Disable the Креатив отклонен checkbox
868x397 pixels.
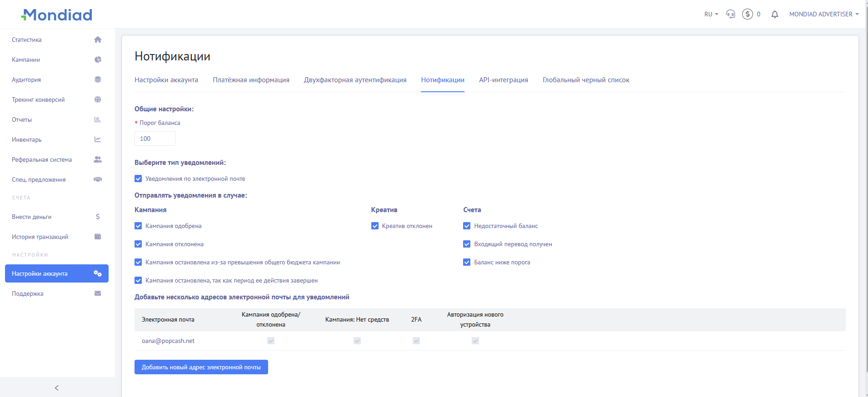tap(375, 226)
